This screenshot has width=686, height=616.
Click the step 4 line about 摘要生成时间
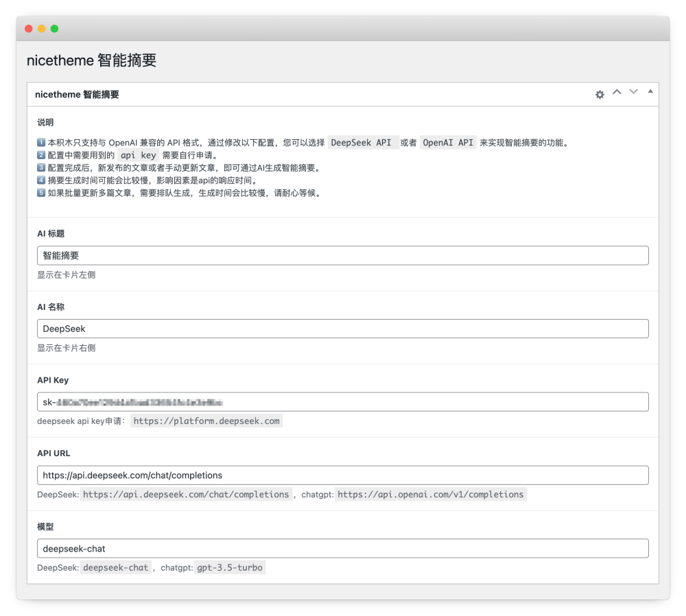pyautogui.click(x=148, y=180)
